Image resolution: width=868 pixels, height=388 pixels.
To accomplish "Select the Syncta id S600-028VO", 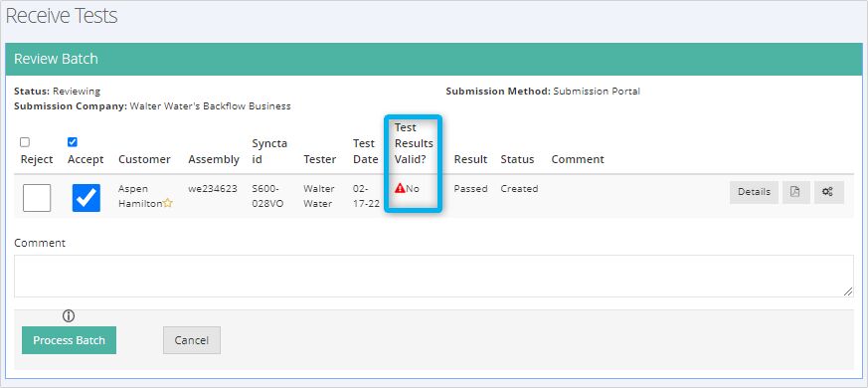I will pos(267,196).
